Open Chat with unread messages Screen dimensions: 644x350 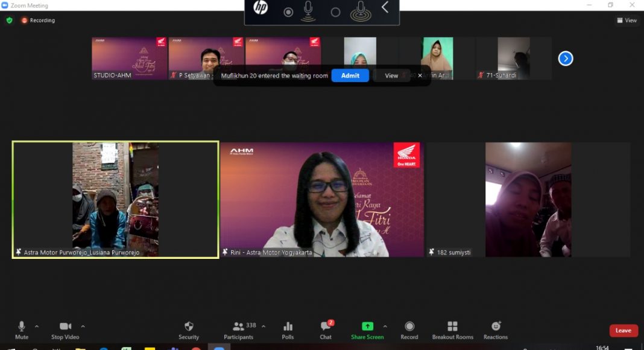coord(326,326)
